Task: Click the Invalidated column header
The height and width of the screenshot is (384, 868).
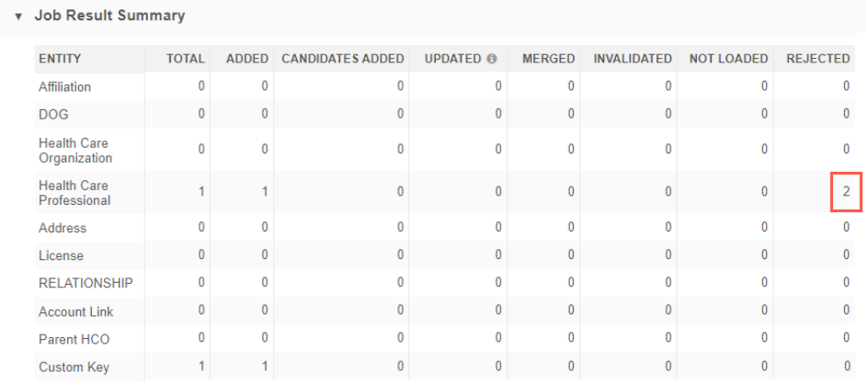Action: [633, 59]
